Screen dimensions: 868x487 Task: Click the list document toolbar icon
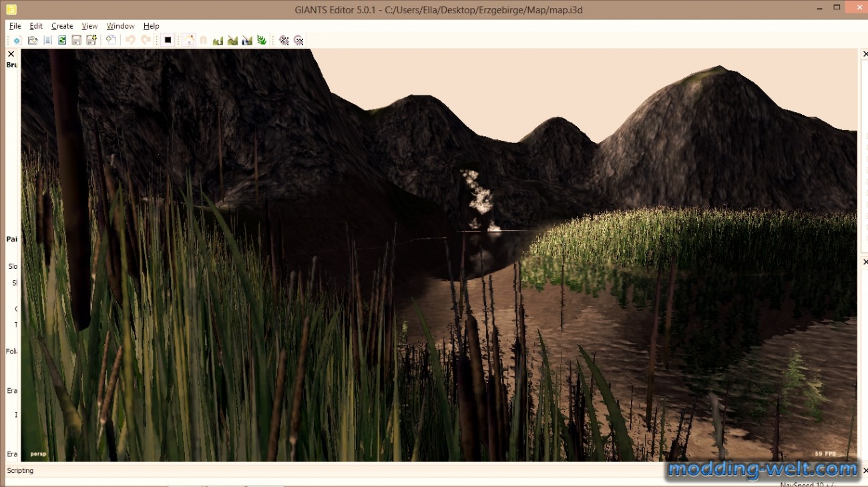click(47, 41)
